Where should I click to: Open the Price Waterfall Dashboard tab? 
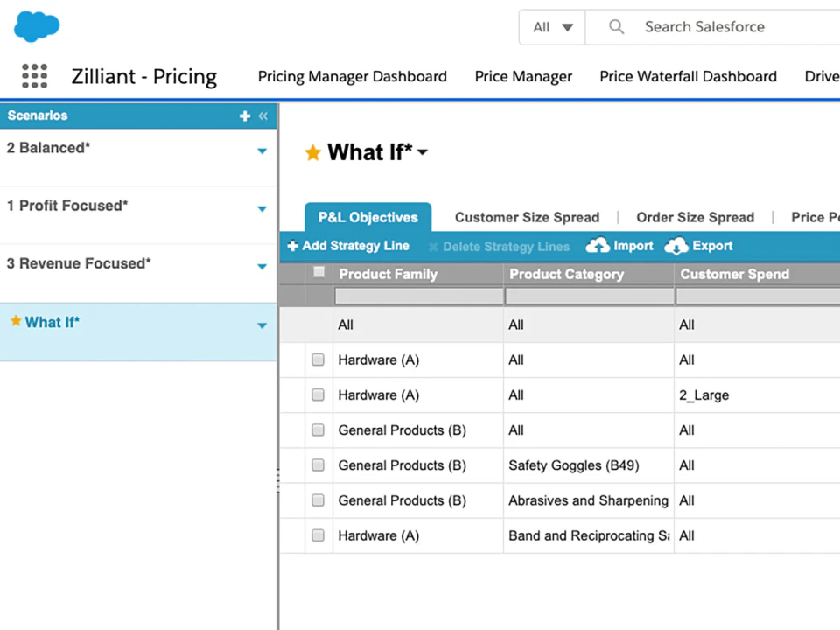(688, 76)
